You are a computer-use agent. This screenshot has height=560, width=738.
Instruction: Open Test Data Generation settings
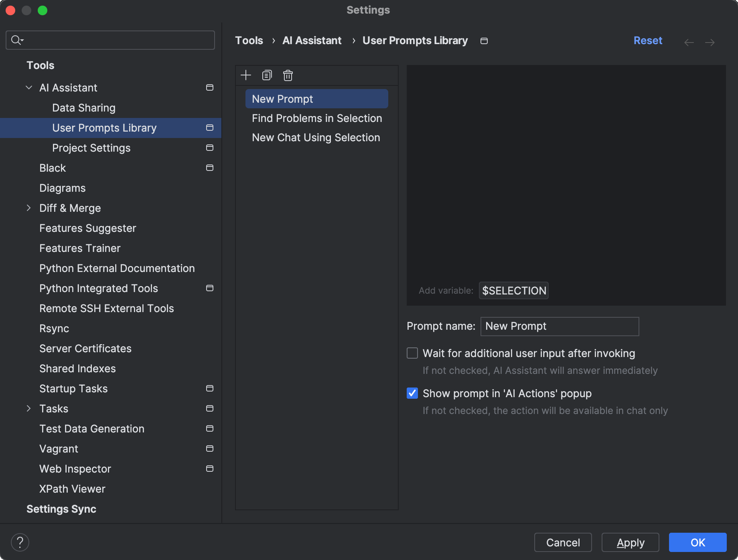click(x=92, y=428)
